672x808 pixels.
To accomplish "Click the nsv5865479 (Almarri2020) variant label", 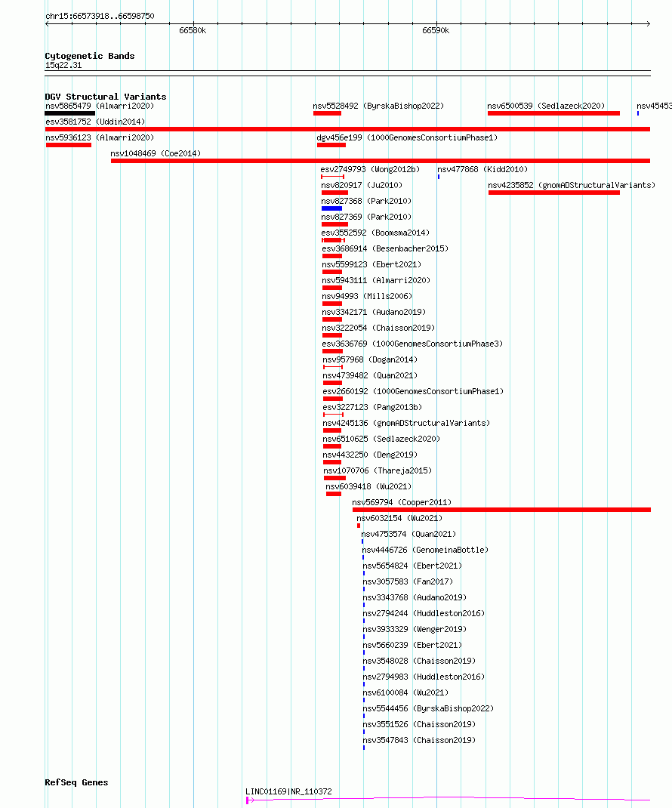I will pos(100,106).
